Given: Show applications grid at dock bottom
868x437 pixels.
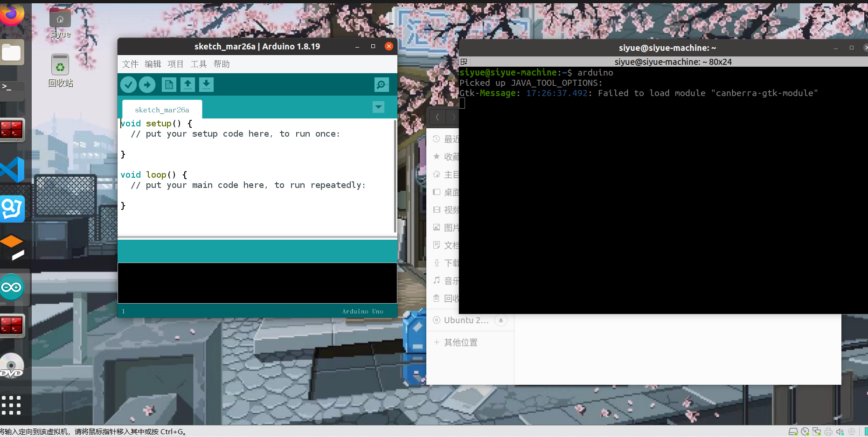Looking at the screenshot, I should [x=11, y=405].
